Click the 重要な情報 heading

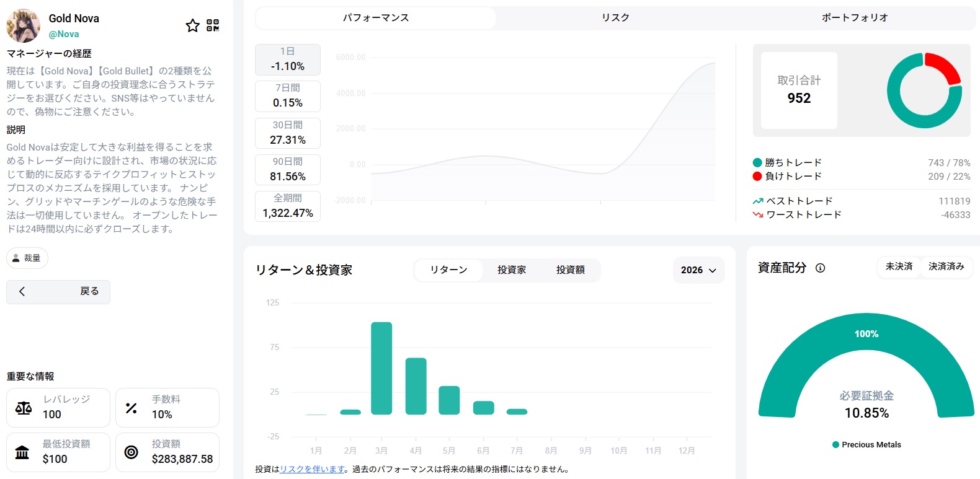30,377
